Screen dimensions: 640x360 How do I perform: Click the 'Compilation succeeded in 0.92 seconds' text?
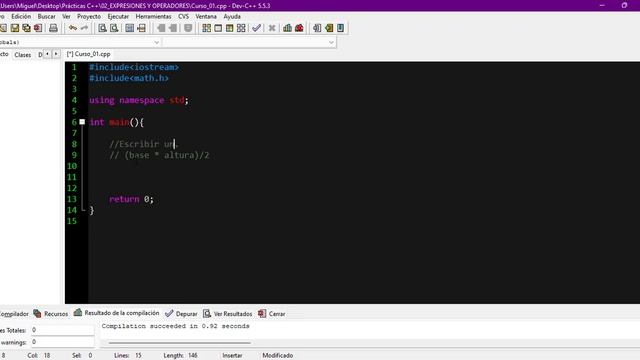[x=176, y=326]
